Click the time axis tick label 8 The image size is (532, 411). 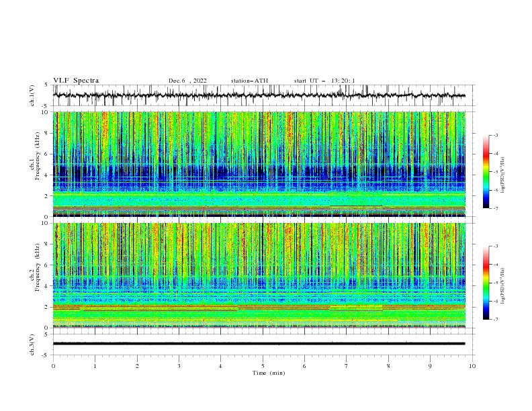(388, 366)
